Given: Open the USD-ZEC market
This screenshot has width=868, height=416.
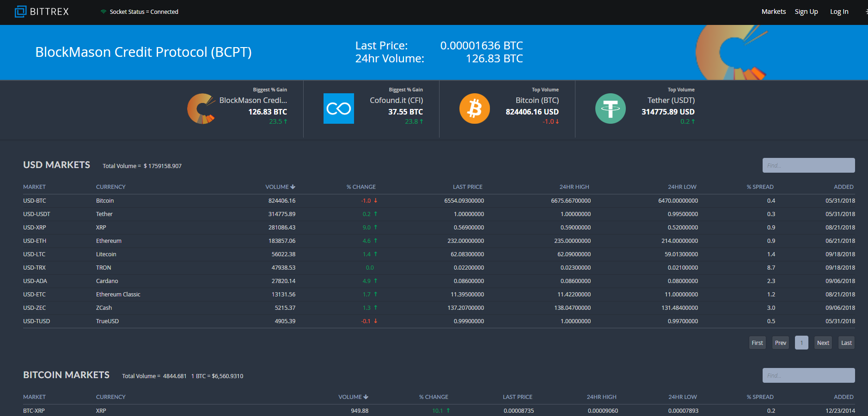Looking at the screenshot, I should 35,308.
